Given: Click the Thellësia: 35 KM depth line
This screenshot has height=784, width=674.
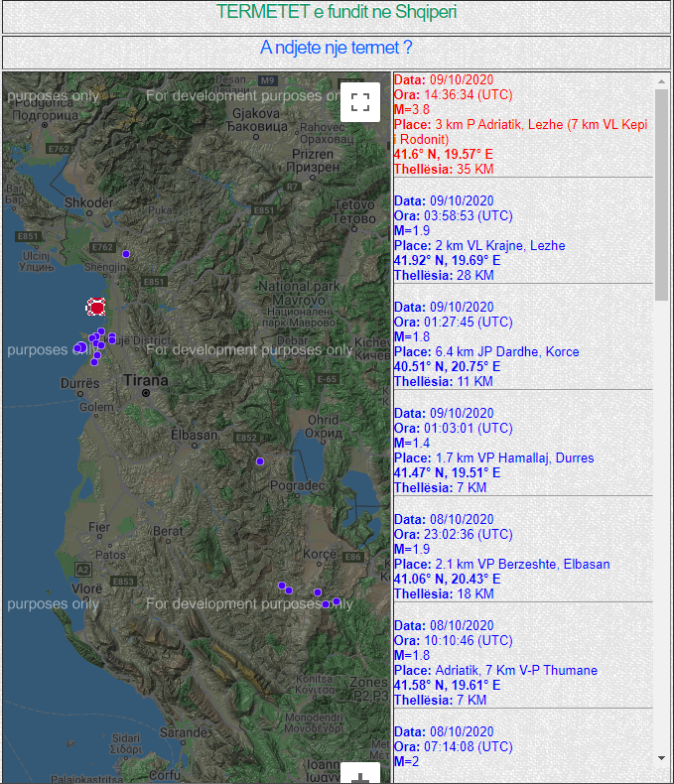Looking at the screenshot, I should pos(444,169).
